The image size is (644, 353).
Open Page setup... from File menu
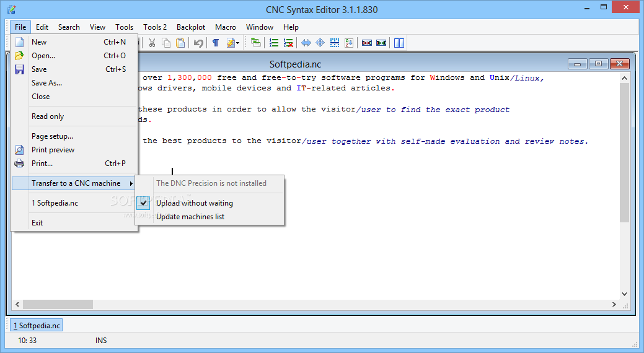[52, 136]
